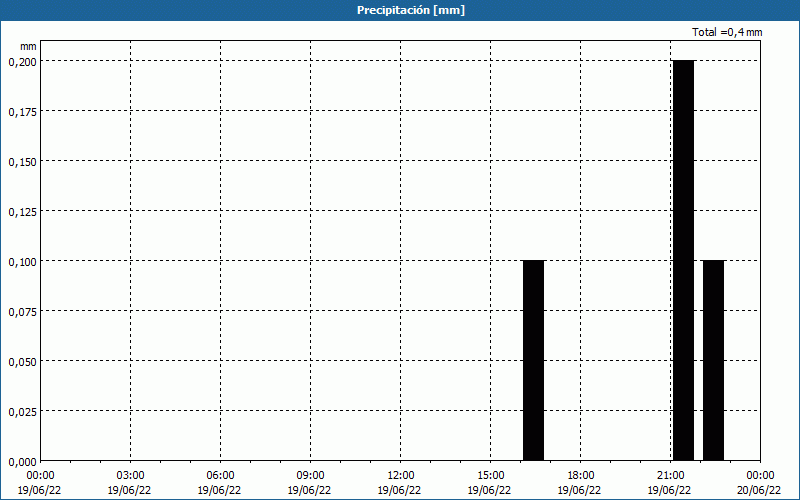Click the 0,175 y-axis value
This screenshot has width=800, height=500.
(x=22, y=112)
